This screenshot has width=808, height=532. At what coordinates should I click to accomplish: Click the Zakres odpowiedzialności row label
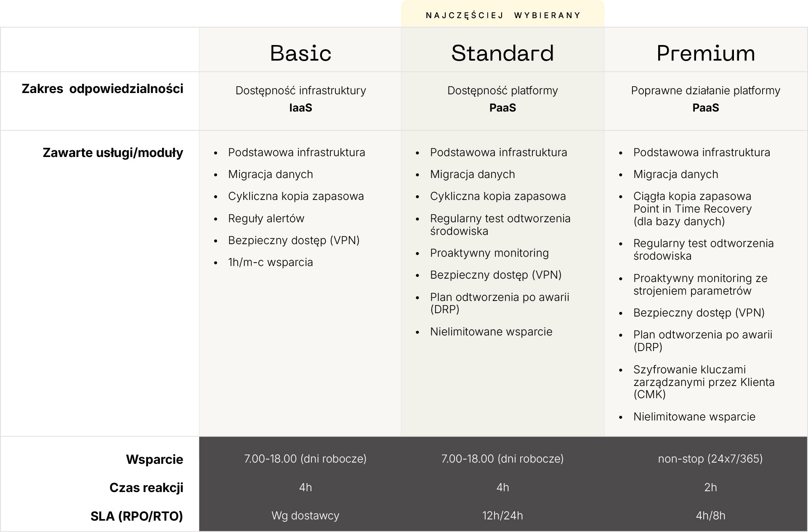102,89
